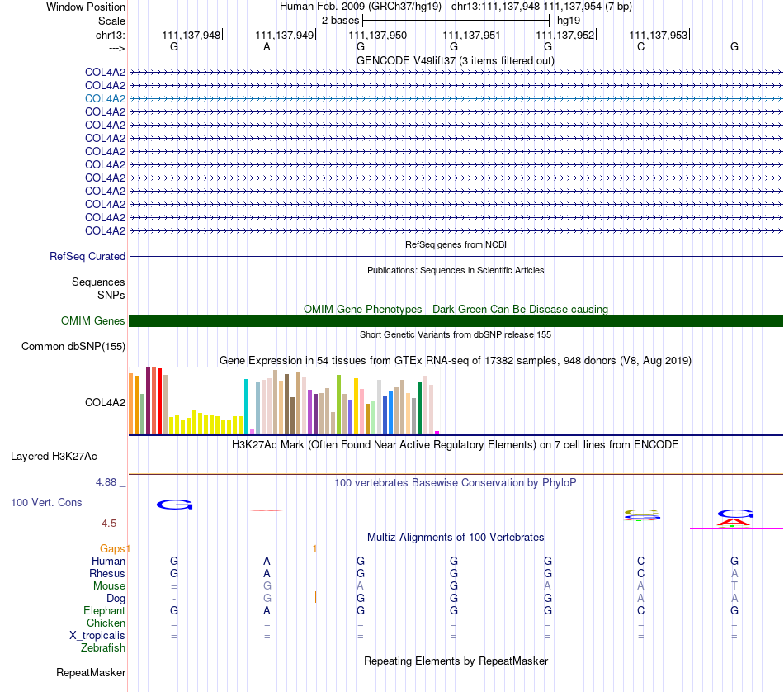
Task: Select the OMIM Genes track label
Action: click(x=92, y=320)
